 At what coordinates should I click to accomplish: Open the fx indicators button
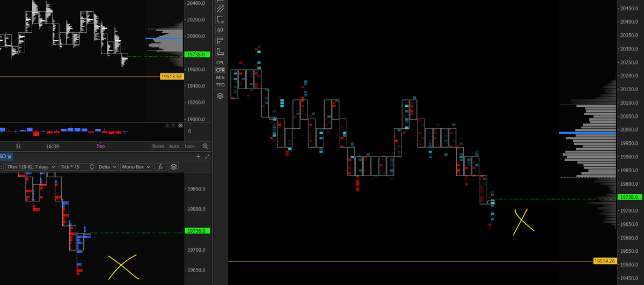[x=160, y=167]
